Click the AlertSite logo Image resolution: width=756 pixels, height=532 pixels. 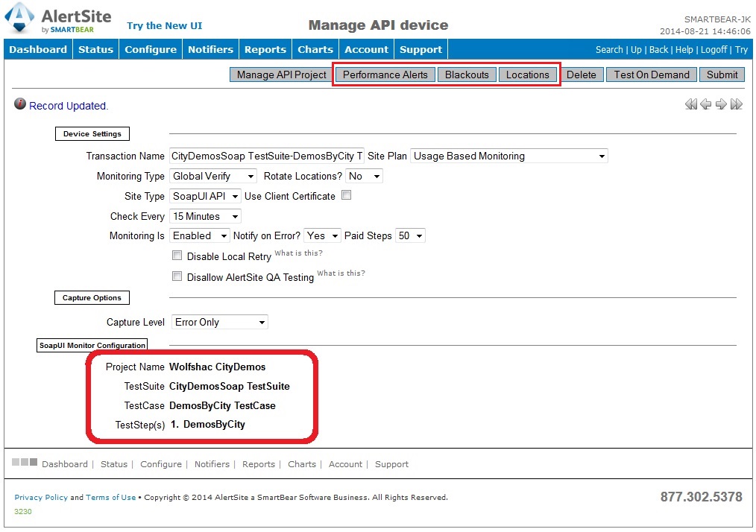tap(58, 19)
